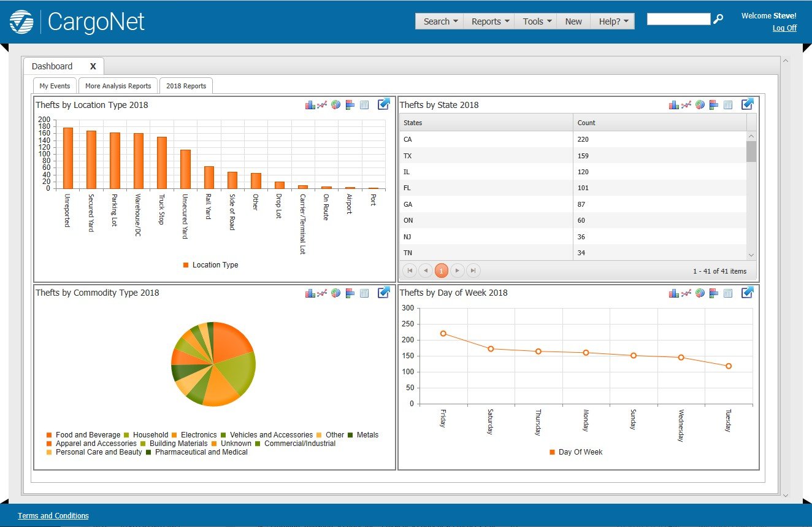This screenshot has height=527, width=812.
Task: Switch Commodity Type panel to bar chart view
Action: (310, 293)
